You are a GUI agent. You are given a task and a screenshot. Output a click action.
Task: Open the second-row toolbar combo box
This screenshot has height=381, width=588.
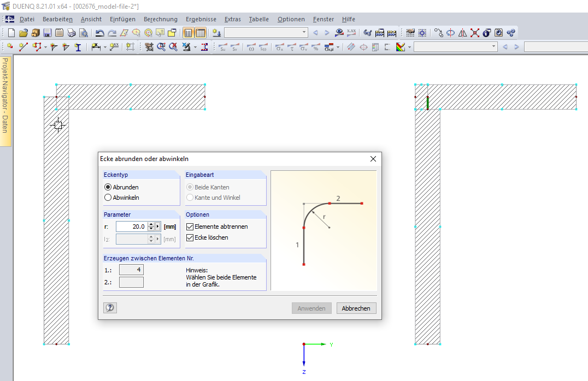(x=456, y=47)
